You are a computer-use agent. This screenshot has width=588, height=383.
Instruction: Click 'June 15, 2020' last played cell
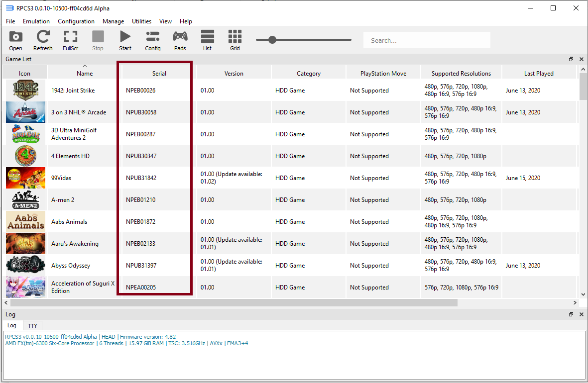click(539, 178)
